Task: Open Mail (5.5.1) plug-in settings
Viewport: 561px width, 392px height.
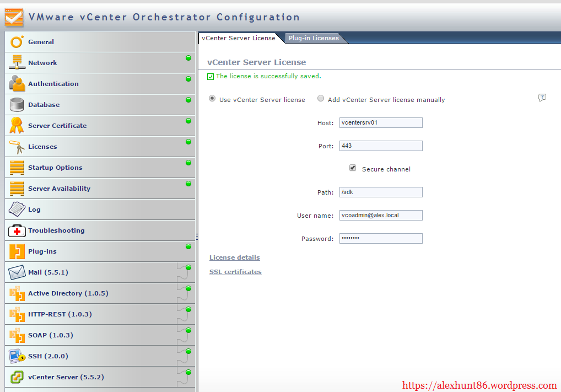Action: coord(100,272)
